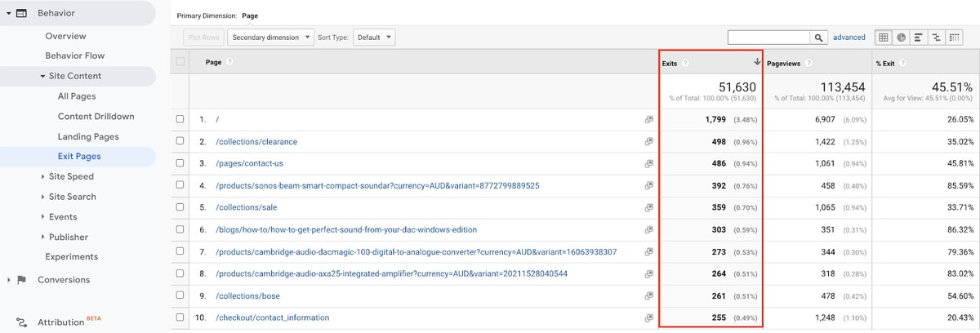Open Behavior Overview report
Image resolution: width=980 pixels, height=333 pixels.
pyautogui.click(x=65, y=36)
